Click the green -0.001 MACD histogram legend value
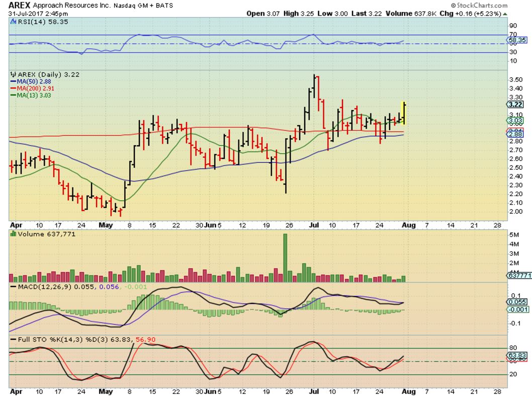This screenshot has width=532, height=396. (136, 287)
